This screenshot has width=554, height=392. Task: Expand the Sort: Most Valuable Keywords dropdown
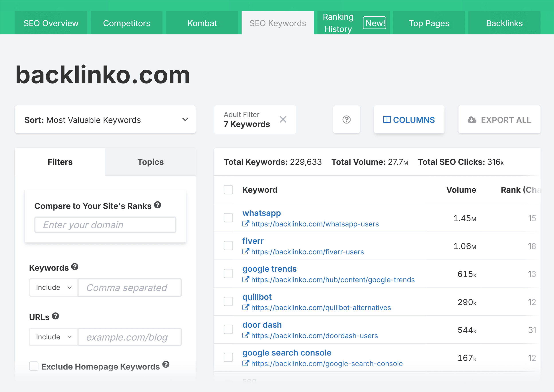[x=105, y=120]
